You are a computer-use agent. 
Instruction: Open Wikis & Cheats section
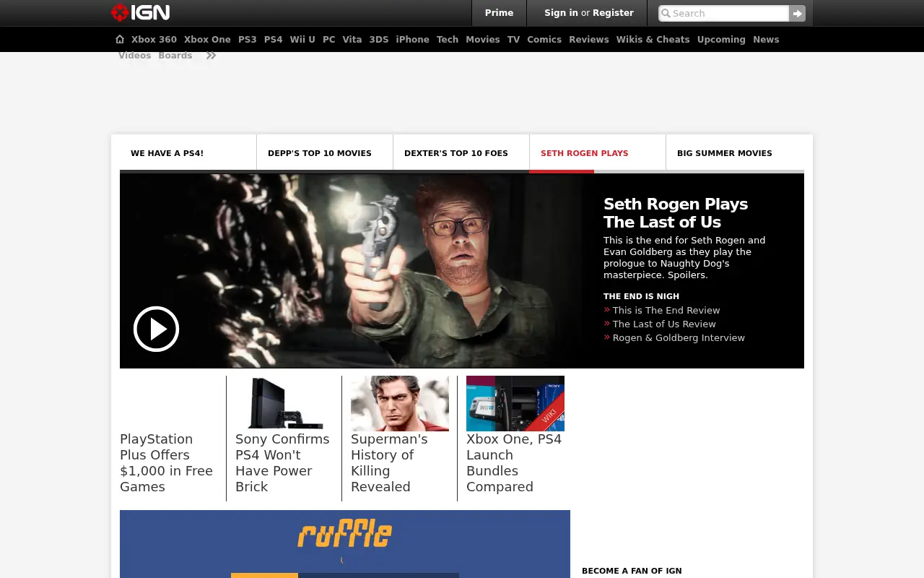(x=653, y=40)
